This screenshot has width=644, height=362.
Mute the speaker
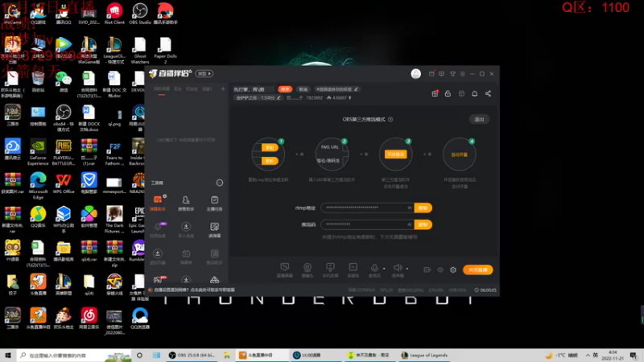tap(397, 268)
